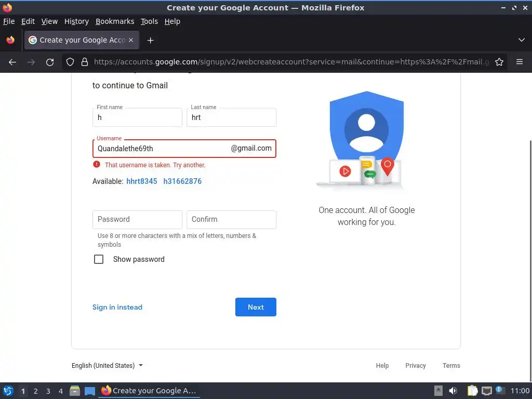This screenshot has width=532, height=399.
Task: Click the show desktop taskbar icon
Action: [x=89, y=391]
